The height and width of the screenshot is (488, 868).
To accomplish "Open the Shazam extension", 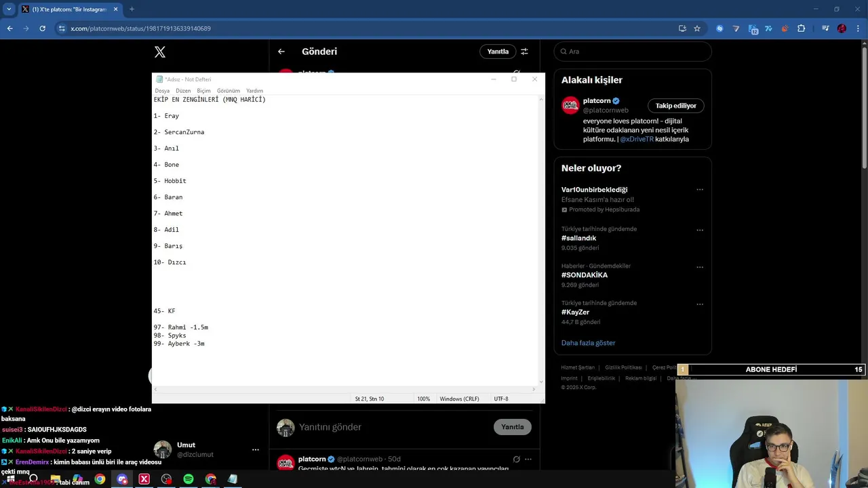I will [x=719, y=28].
